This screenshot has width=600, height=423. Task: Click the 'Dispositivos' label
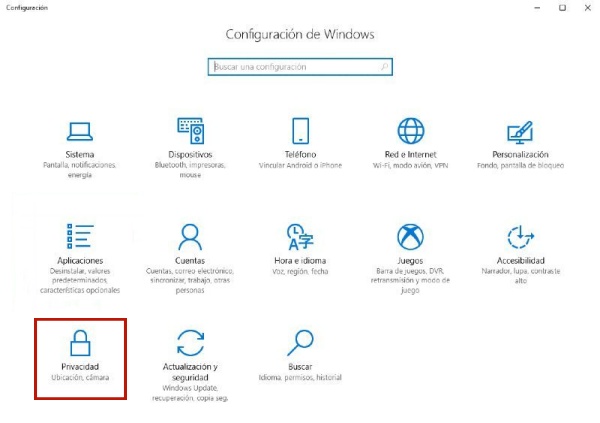click(x=190, y=155)
